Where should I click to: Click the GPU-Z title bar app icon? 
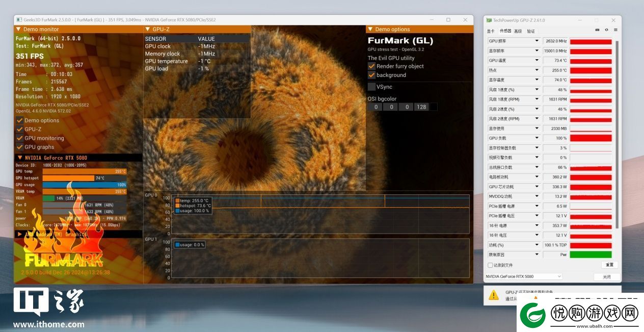tap(489, 20)
